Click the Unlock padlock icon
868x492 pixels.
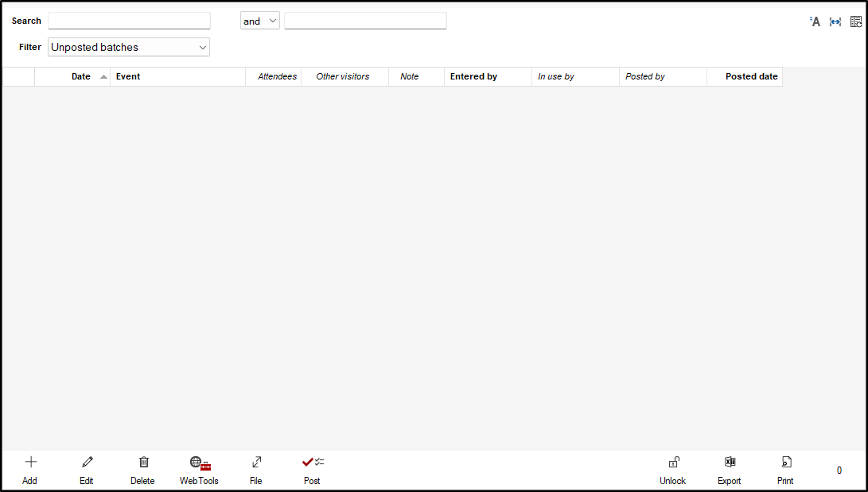[673, 463]
